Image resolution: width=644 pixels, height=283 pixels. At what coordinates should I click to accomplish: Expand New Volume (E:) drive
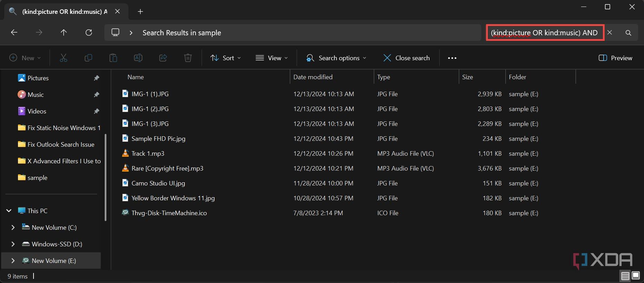pos(13,261)
